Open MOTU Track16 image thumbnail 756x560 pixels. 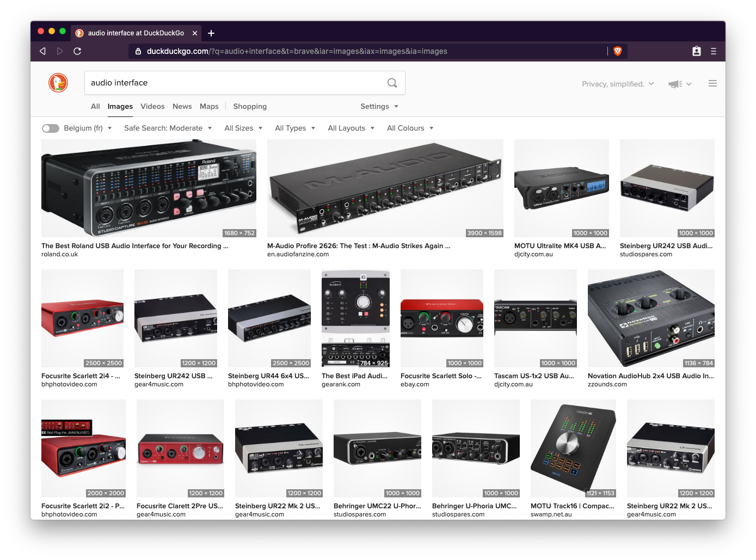[573, 448]
